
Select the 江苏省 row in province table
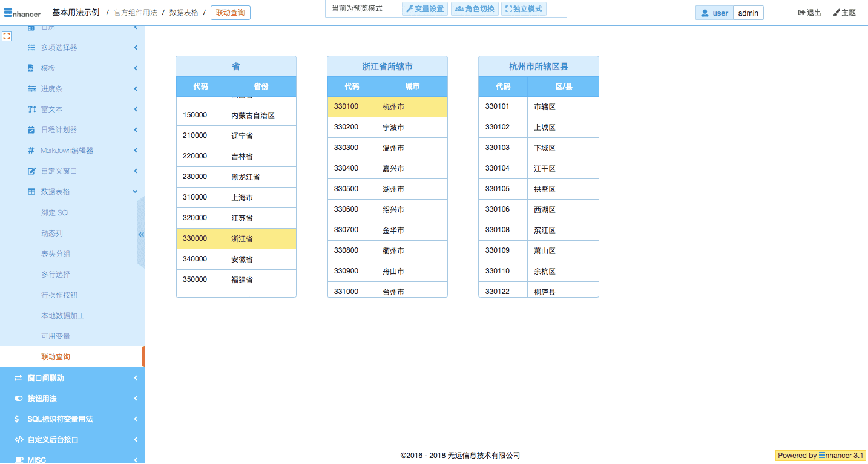pyautogui.click(x=236, y=218)
